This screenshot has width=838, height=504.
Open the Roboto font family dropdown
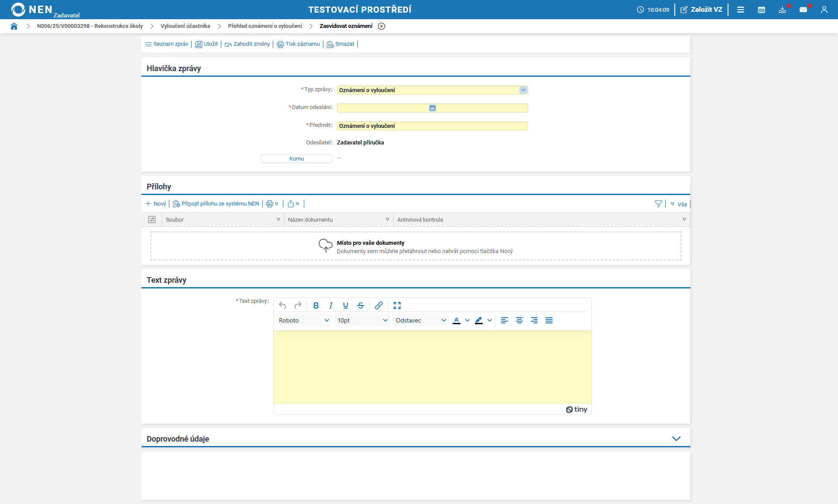pos(304,320)
